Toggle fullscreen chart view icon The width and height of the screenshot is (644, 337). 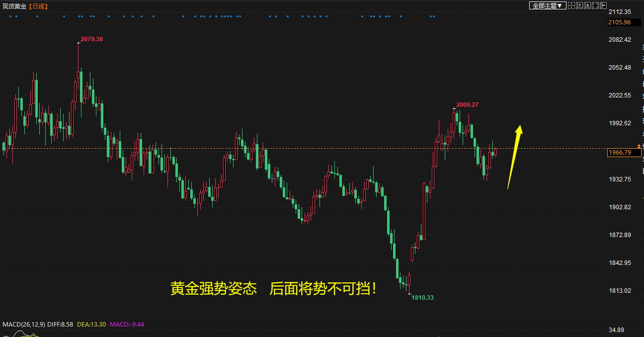[x=595, y=5]
